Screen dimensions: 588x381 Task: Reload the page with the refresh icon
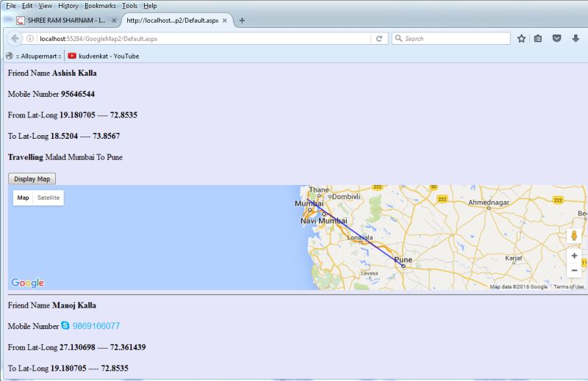[x=379, y=38]
